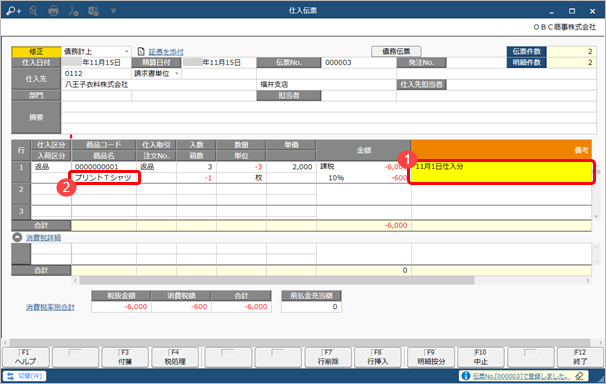Click the F12 終了 function button
This screenshot has height=384, width=606.
coord(580,357)
